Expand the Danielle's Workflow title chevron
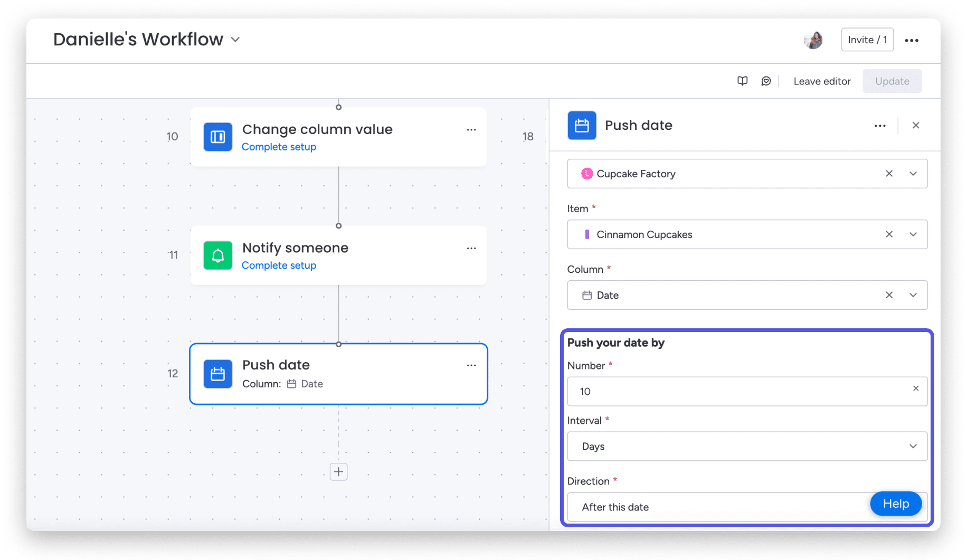This screenshot has height=560, width=967. tap(236, 40)
